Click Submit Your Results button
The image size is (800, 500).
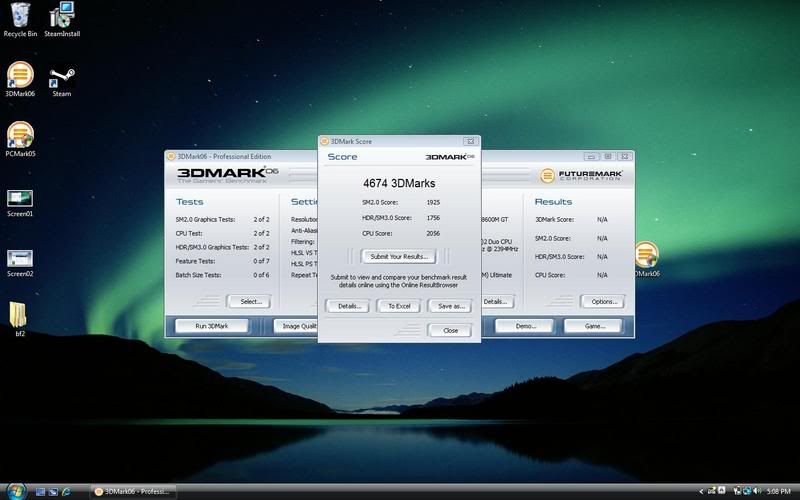pyautogui.click(x=398, y=257)
